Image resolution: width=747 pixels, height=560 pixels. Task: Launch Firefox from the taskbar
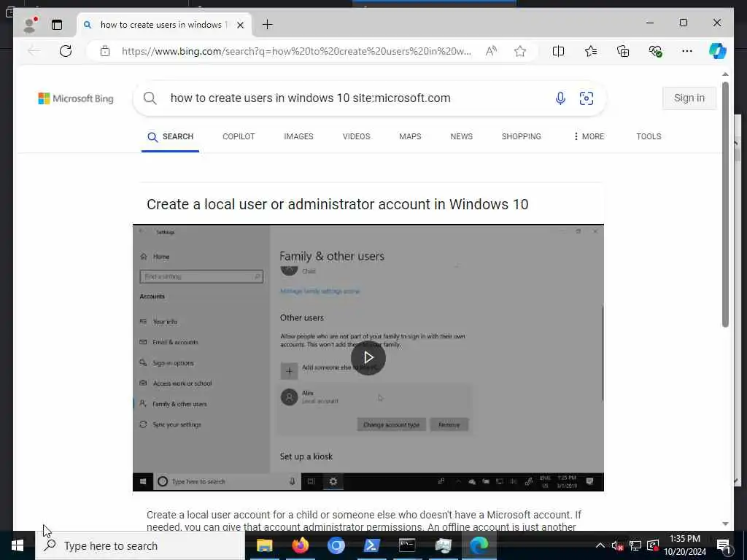300,545
